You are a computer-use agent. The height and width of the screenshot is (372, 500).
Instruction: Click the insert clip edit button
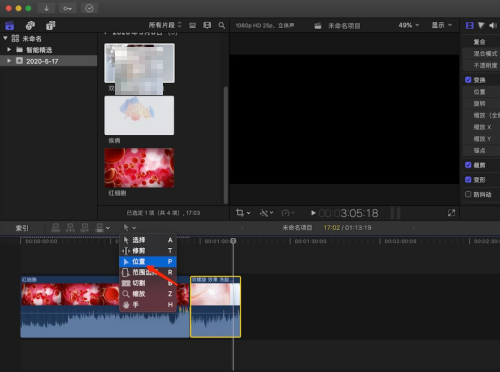tap(70, 228)
